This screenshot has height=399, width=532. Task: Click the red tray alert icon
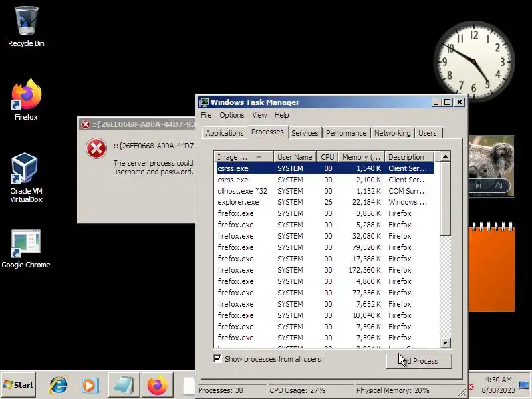click(x=471, y=387)
